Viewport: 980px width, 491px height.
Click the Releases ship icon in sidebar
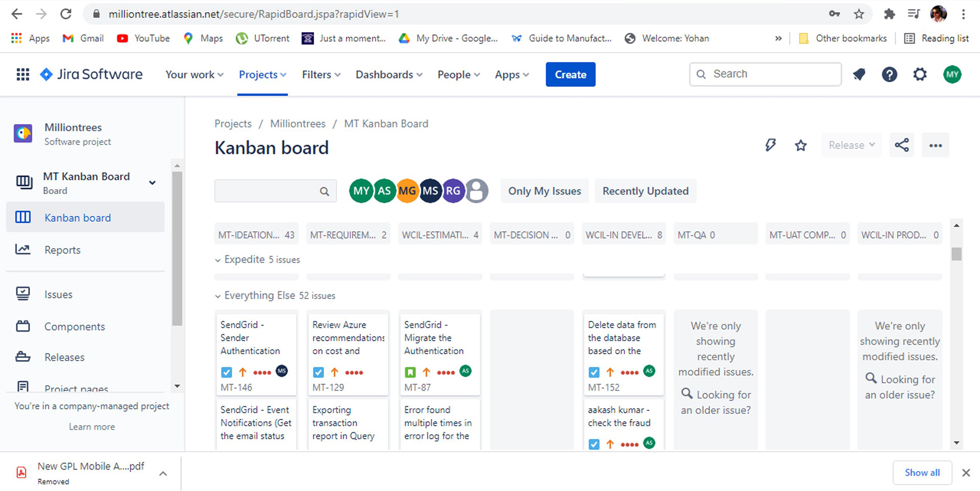click(x=23, y=357)
